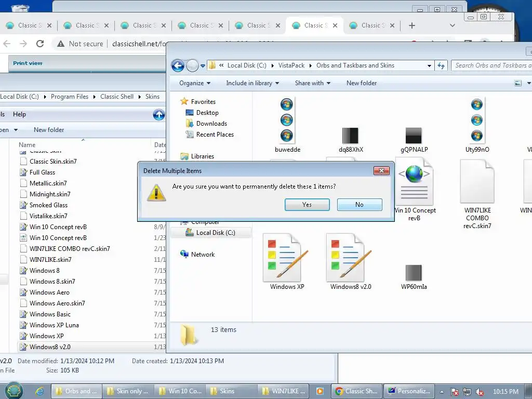
Task: Show hidden tray icons arrow
Action: tap(442, 392)
